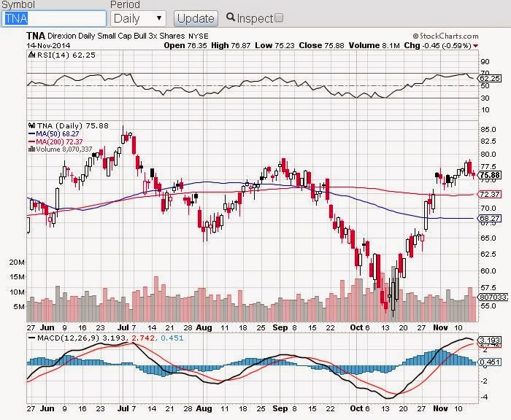
Task: Click the MACD(12,26,9) legend label
Action: tap(69, 338)
